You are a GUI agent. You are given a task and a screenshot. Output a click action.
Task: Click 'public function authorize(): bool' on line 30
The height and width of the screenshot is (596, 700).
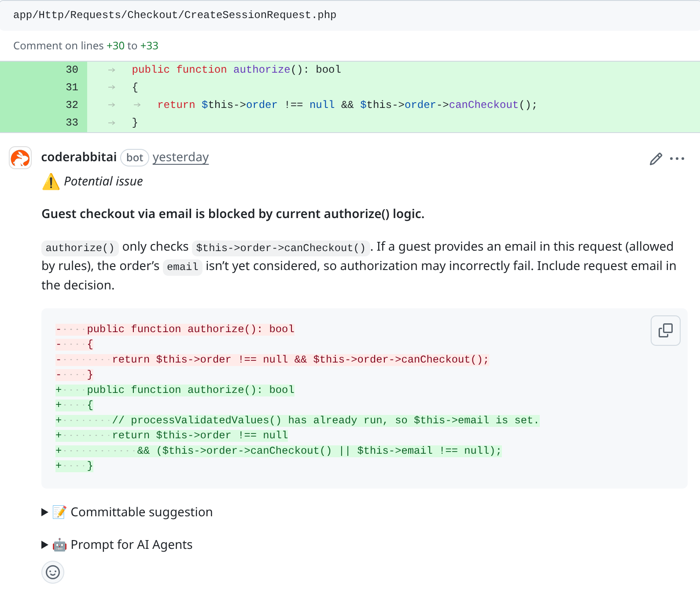pos(236,70)
